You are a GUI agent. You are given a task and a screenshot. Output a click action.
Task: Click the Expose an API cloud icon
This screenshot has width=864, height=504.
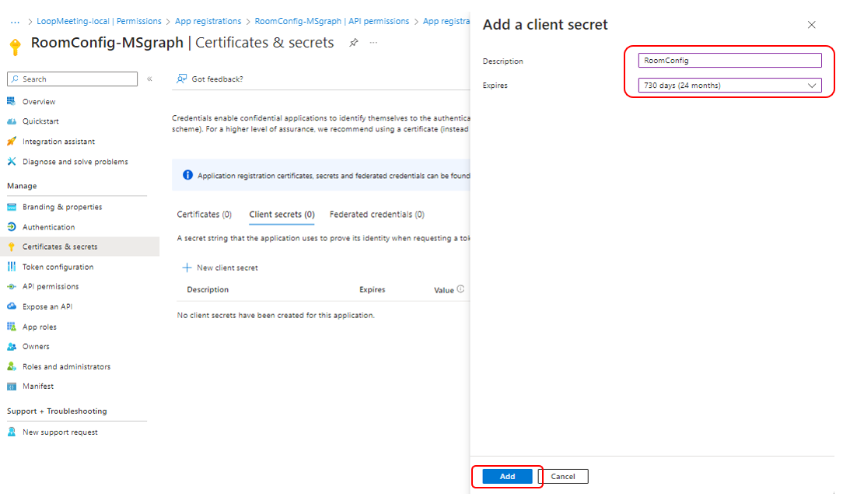(x=11, y=306)
